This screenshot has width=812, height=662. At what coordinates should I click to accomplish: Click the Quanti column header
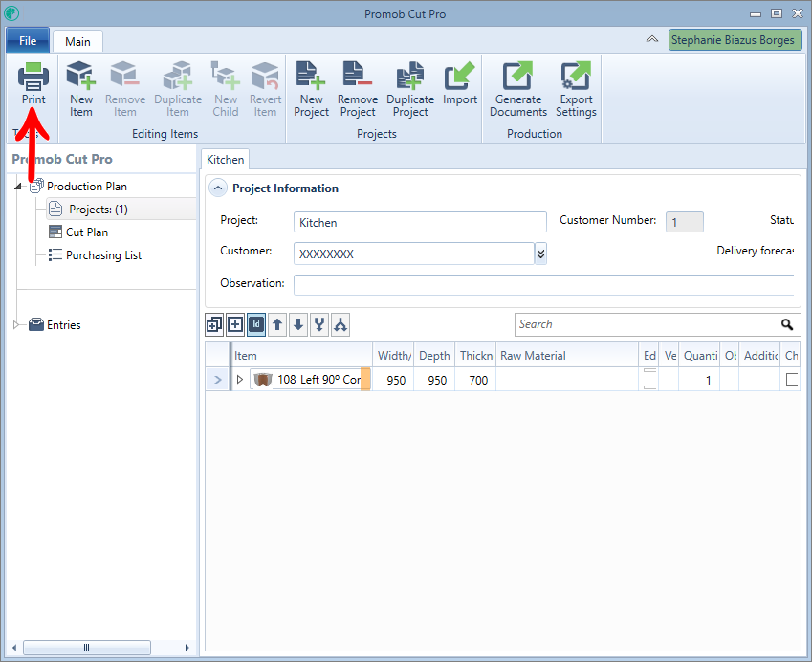(x=699, y=355)
